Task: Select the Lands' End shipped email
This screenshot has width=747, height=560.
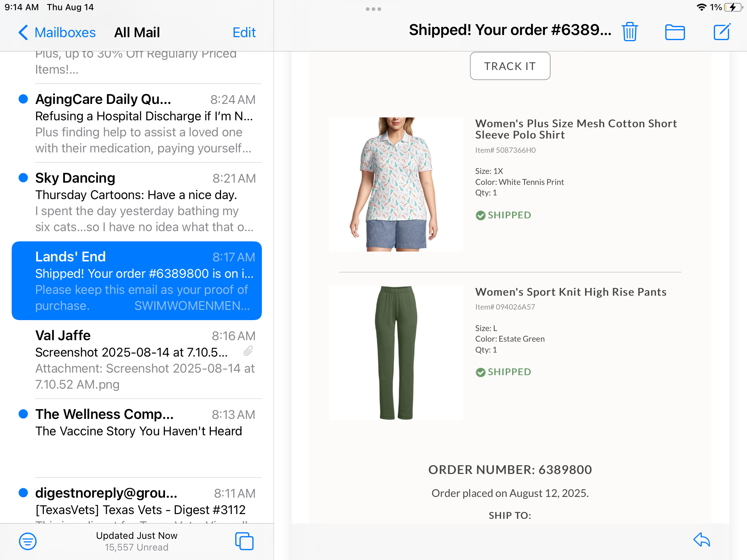Action: click(137, 281)
